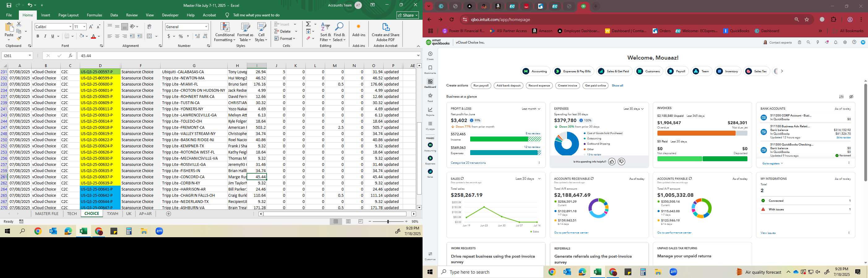Click the Percent Style icon
This screenshot has height=278, width=868.
(x=181, y=36)
